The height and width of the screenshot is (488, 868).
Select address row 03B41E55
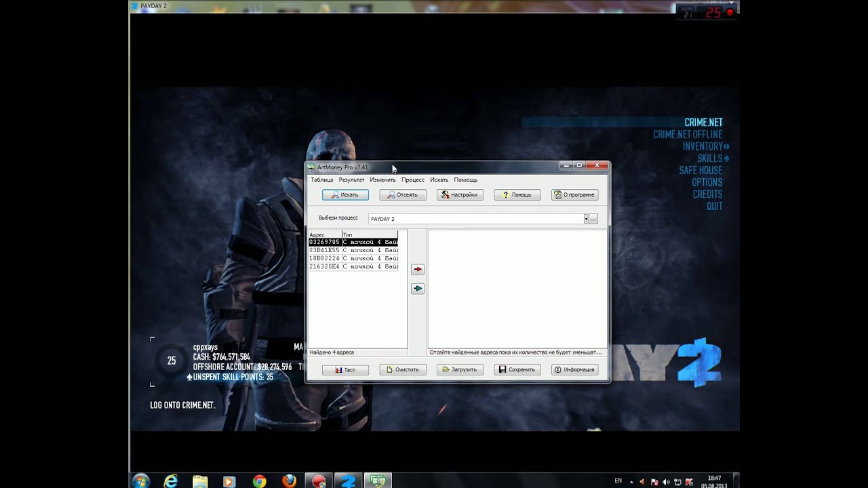[353, 250]
